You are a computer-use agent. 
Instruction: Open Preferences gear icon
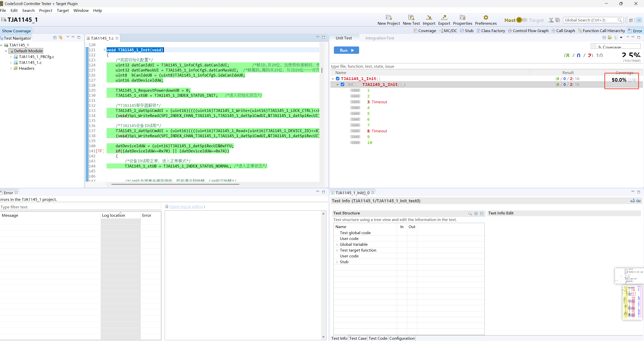485,17
